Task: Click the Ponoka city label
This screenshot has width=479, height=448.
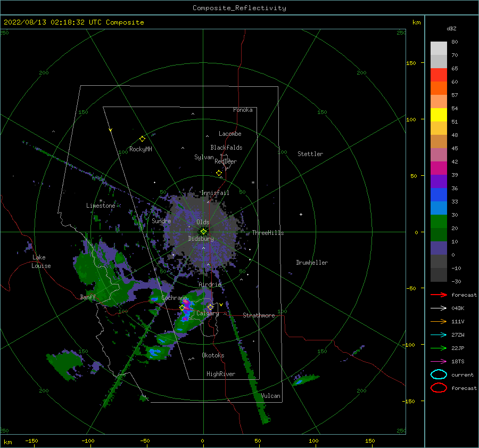Action: [243, 110]
